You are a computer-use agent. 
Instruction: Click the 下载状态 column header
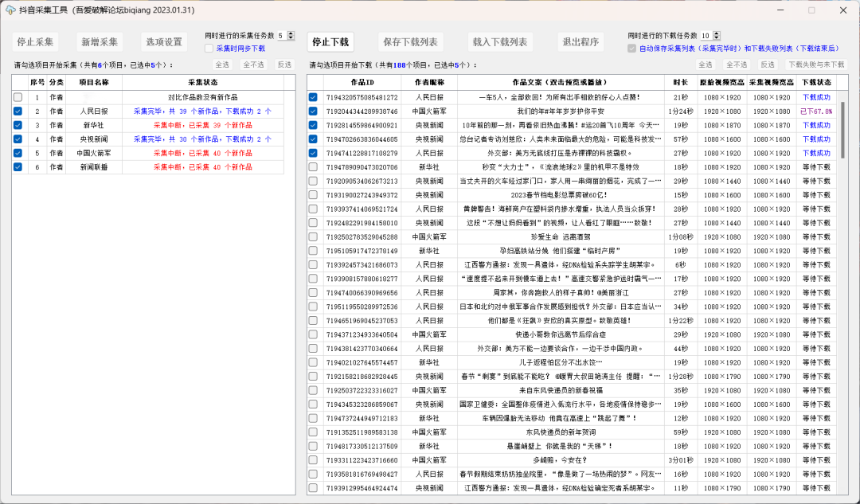pyautogui.click(x=816, y=82)
